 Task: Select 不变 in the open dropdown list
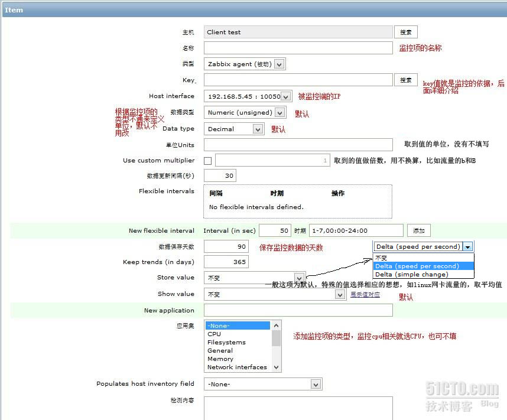coord(423,258)
